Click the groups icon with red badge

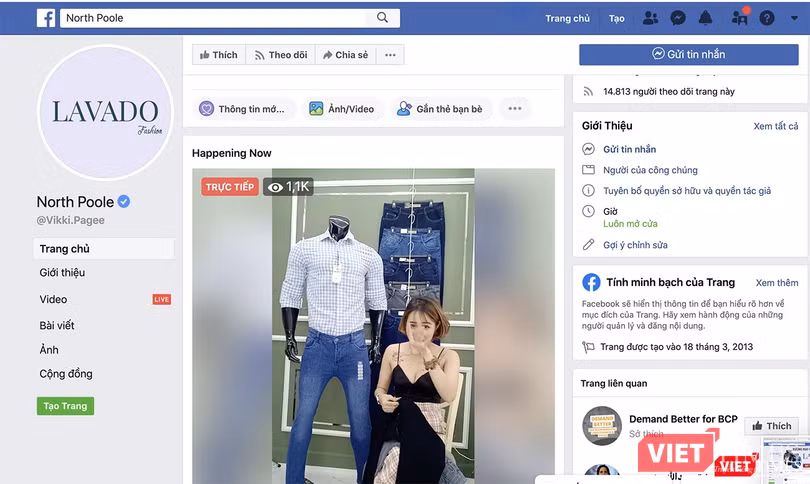pos(740,17)
